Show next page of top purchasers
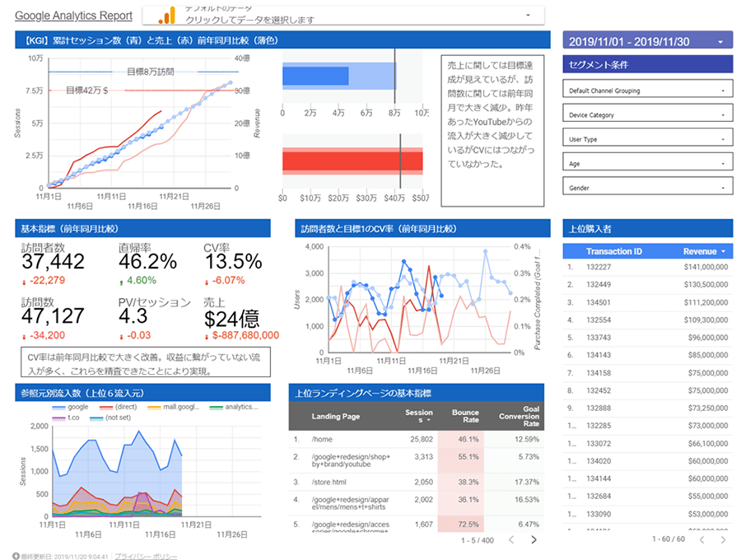The width and height of the screenshot is (741, 560). pos(723,539)
